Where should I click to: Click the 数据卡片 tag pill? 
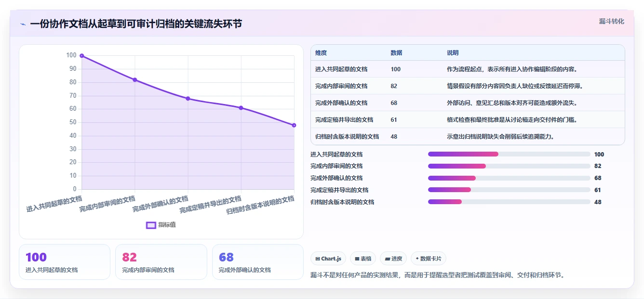[429, 259]
